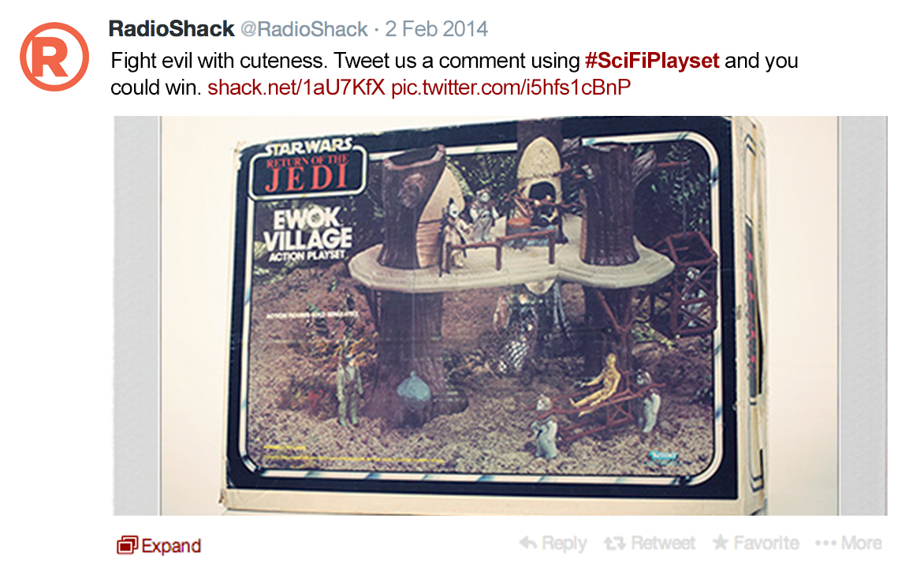Click the Return of the Jedi logo on the box image
This screenshot has width=924, height=574.
pos(307,170)
